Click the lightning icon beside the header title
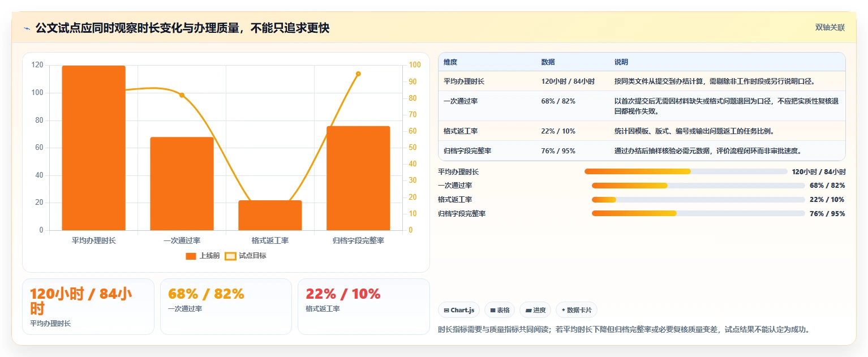Image resolution: width=868 pixels, height=357 pixels. pyautogui.click(x=27, y=28)
